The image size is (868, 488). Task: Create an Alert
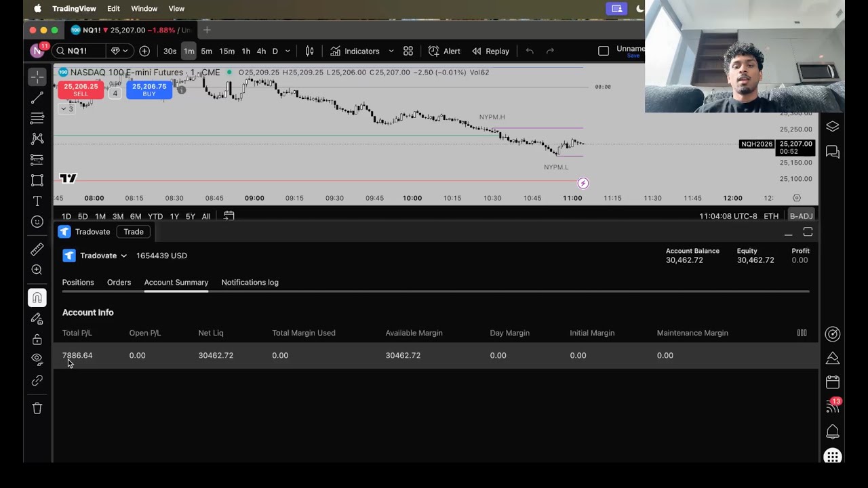pyautogui.click(x=444, y=51)
